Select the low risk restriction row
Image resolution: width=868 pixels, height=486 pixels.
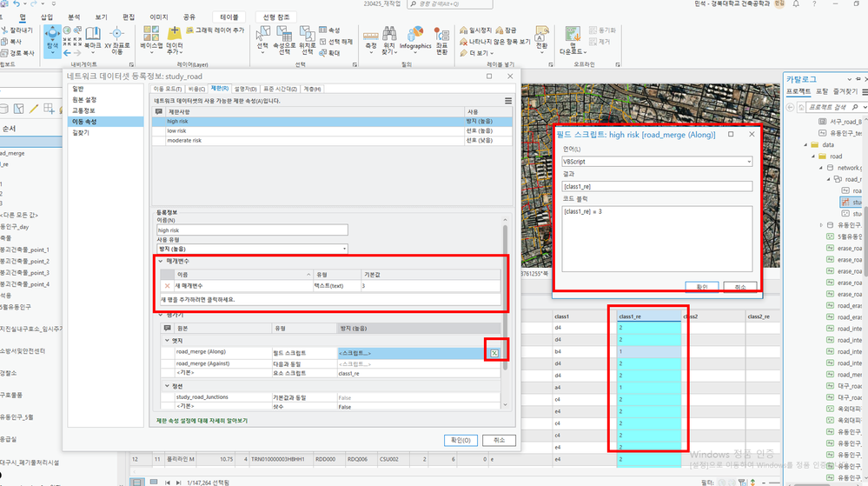tap(332, 130)
